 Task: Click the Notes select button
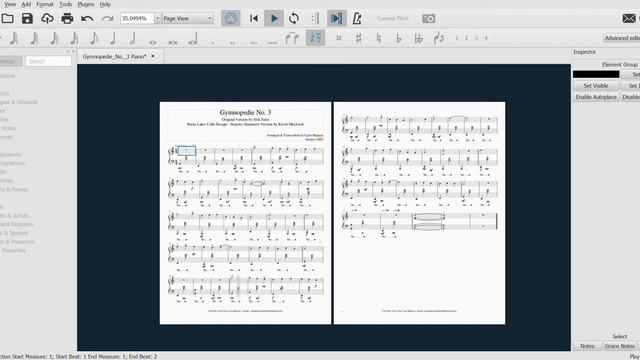(x=587, y=346)
